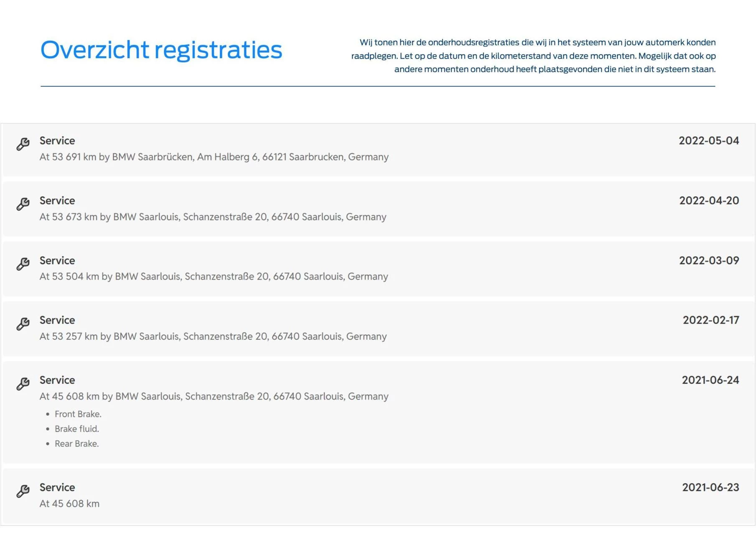Click the wrench icon for 2021-06-24 service
This screenshot has height=535, width=756.
click(x=23, y=384)
